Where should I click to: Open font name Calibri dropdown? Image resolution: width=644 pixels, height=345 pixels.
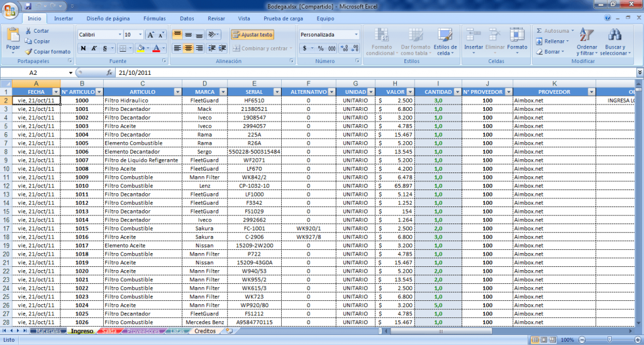(x=120, y=35)
